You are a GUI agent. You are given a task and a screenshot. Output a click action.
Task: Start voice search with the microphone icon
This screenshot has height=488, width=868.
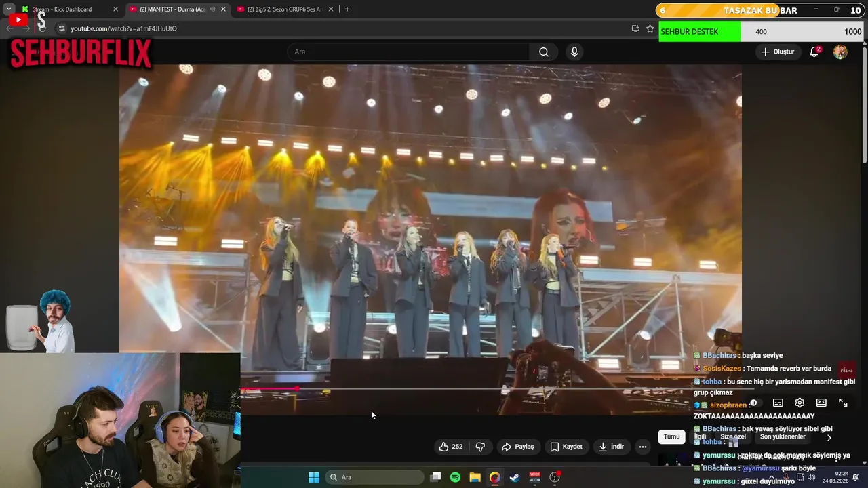[574, 52]
